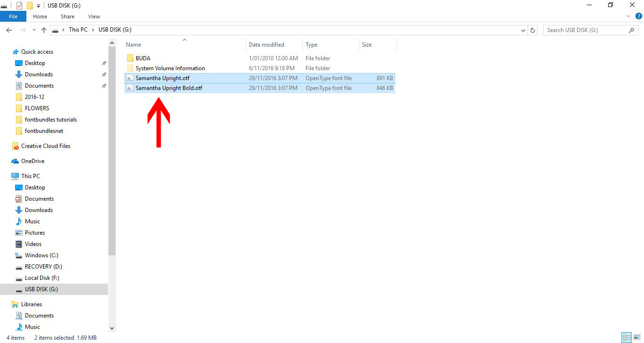Viewport: 644px width, 343px height.
Task: Click the New Folder quick access toolbar icon
Action: (x=30, y=5)
